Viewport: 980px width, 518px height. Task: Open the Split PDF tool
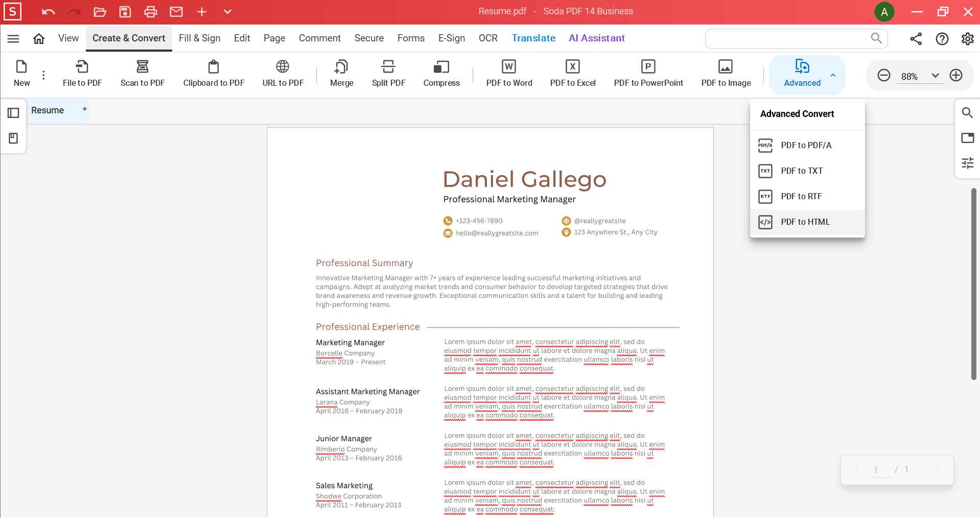point(389,73)
